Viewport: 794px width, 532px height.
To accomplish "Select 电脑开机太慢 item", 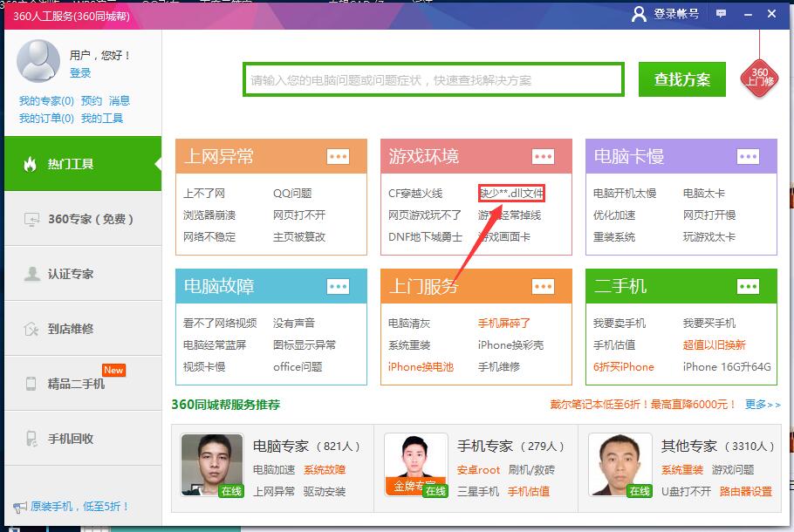I will click(625, 194).
